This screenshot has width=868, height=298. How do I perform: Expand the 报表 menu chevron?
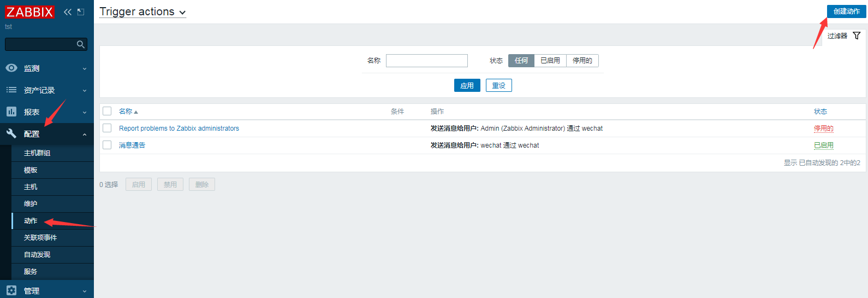pyautogui.click(x=85, y=113)
